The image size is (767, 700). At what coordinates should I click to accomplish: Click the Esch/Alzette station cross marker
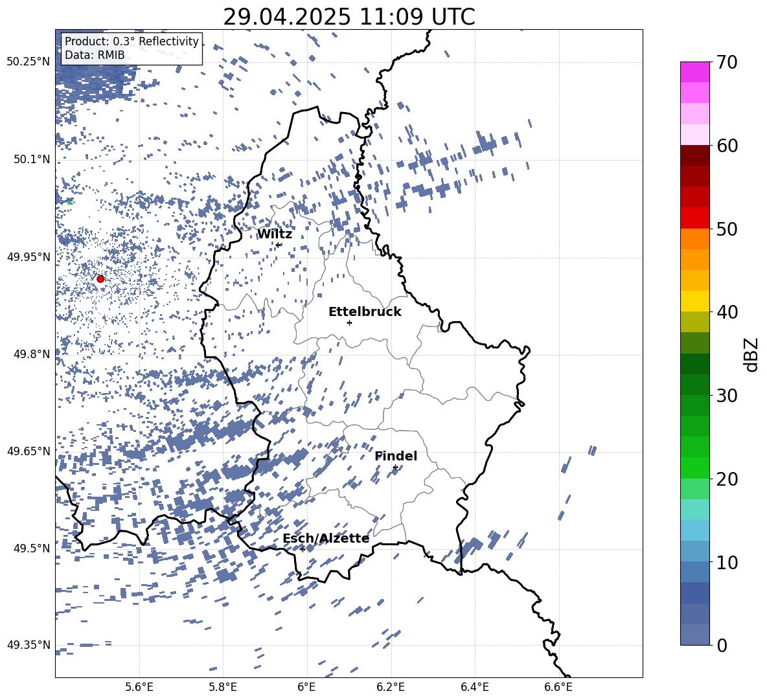point(303,549)
